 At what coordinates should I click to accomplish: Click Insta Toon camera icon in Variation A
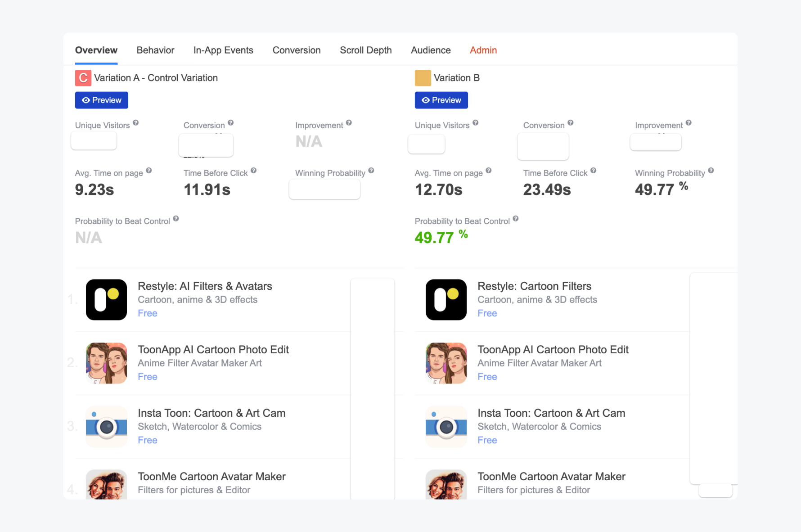coord(106,427)
